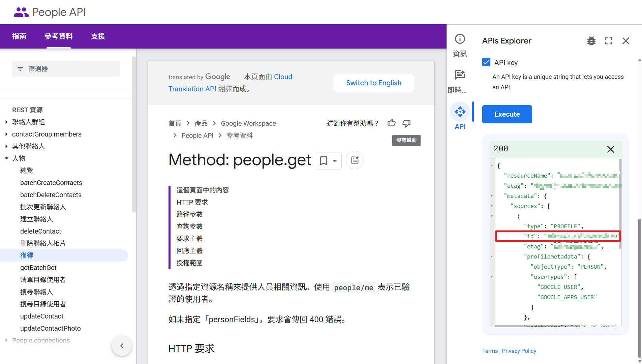Collapse sidebar with the left chevron button
The width and height of the screenshot is (642, 364).
click(x=122, y=345)
